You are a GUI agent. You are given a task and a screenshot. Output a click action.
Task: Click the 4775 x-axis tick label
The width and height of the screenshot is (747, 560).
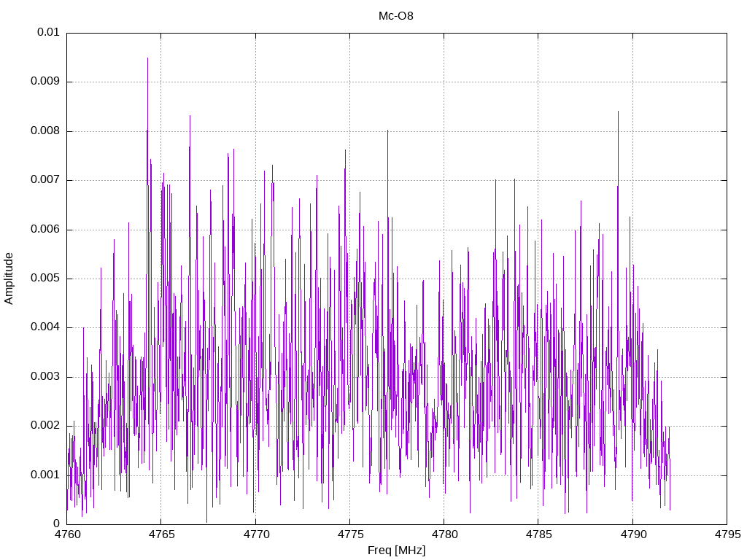[x=350, y=534]
